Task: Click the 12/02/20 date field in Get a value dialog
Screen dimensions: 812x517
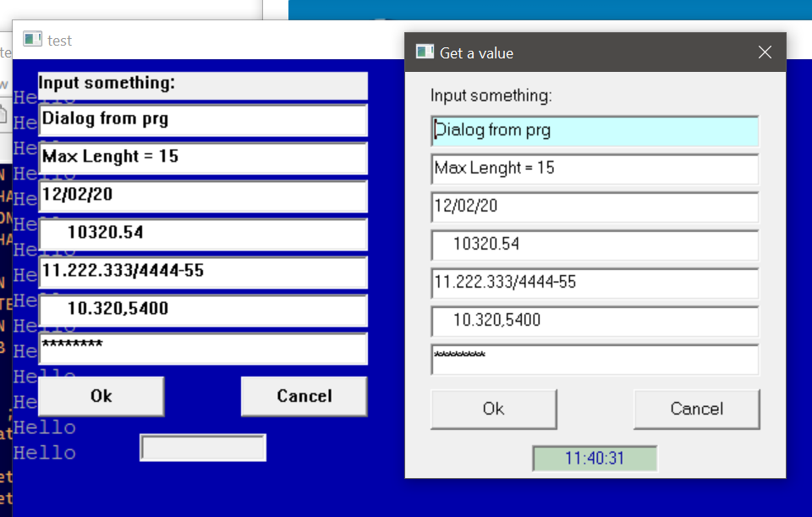Action: tap(595, 207)
